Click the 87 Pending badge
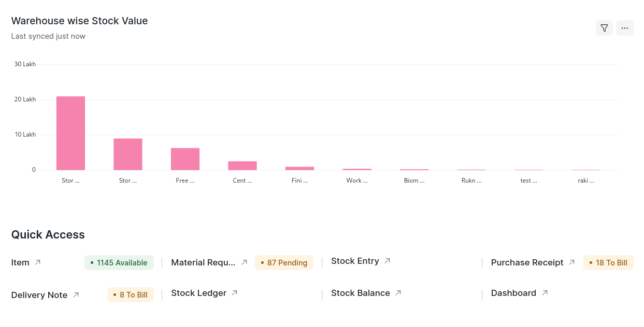The width and height of the screenshot is (644, 327). tap(284, 262)
